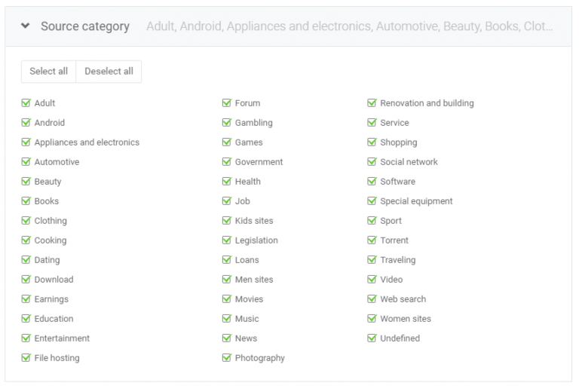579x392 pixels.
Task: Deselect the Kids sites checkbox
Action: pos(227,221)
